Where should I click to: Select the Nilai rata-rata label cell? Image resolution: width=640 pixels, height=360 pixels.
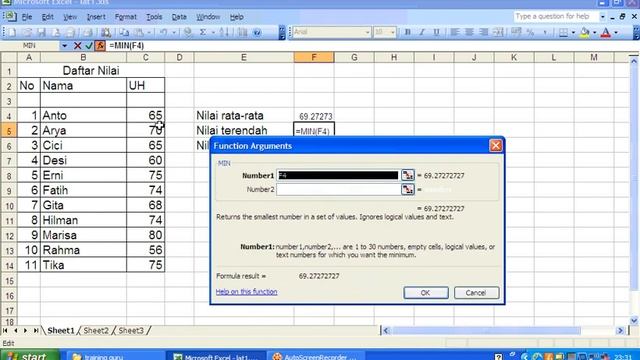pyautogui.click(x=244, y=116)
